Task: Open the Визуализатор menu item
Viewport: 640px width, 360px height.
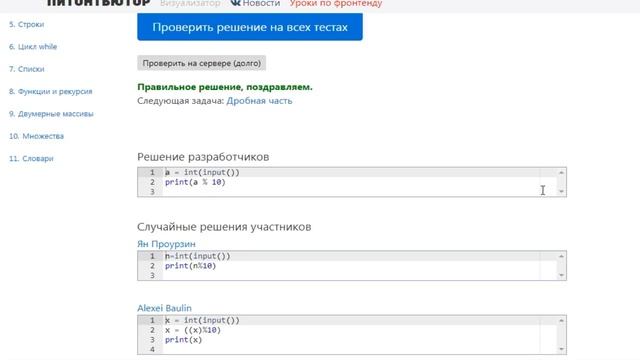Action: (x=190, y=3)
